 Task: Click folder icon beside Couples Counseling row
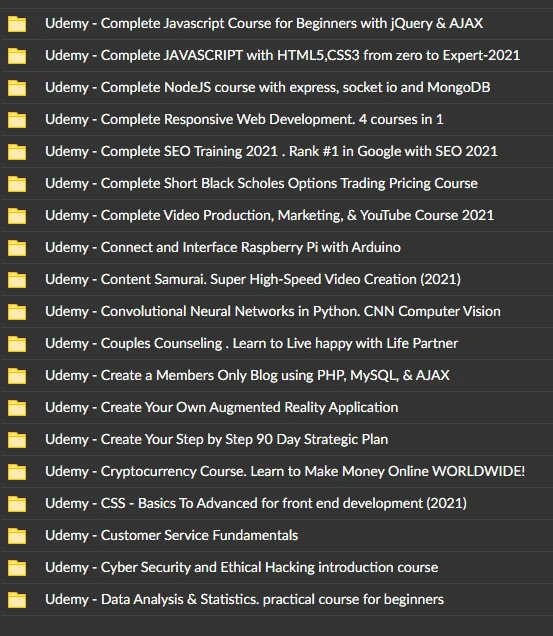pos(17,344)
